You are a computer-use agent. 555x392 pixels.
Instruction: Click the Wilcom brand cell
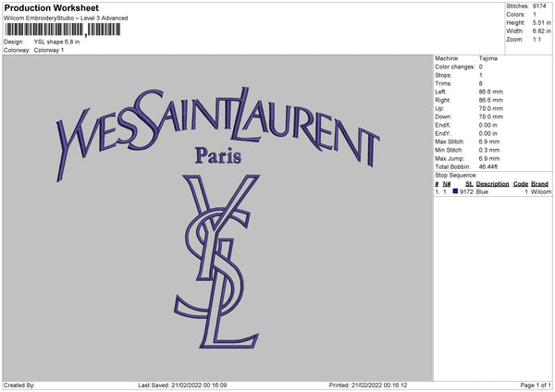tap(541, 191)
